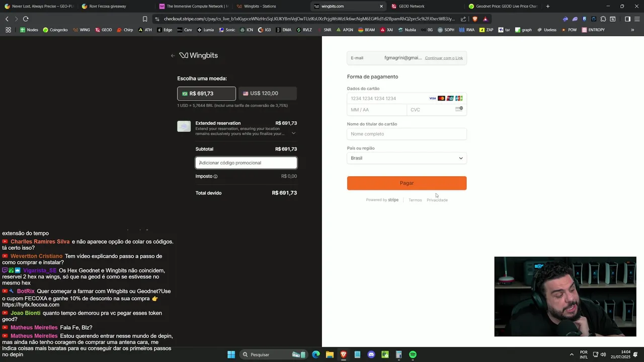
Task: Open the GEOD bookmark
Action: (104, 30)
